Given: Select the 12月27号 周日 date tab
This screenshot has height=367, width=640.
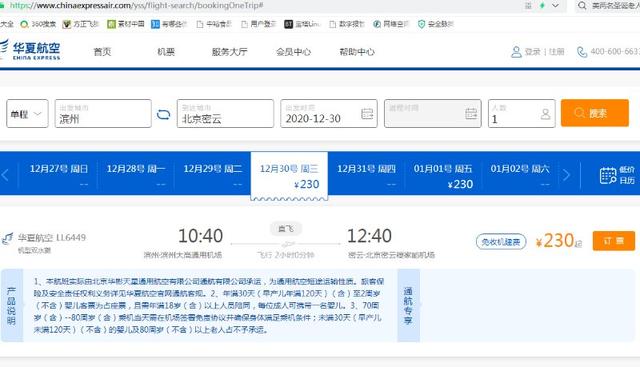Looking at the screenshot, I should point(59,176).
